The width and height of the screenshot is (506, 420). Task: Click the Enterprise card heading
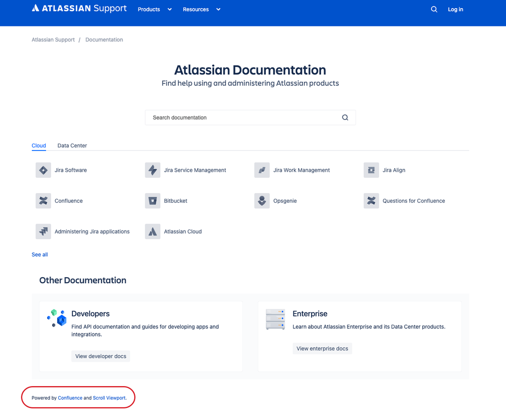tap(310, 314)
